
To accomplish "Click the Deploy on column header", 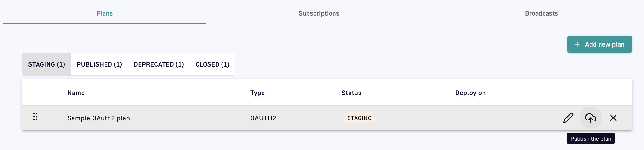I will pyautogui.click(x=470, y=93).
